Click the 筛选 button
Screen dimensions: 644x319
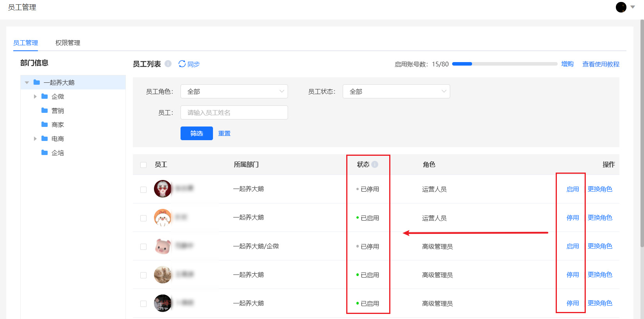pyautogui.click(x=197, y=133)
